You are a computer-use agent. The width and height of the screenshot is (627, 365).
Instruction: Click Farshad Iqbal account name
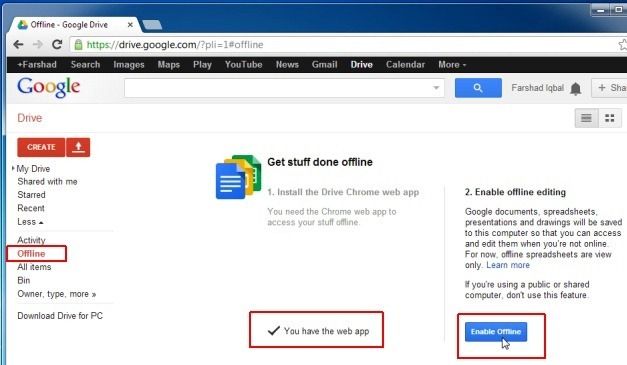pos(537,88)
